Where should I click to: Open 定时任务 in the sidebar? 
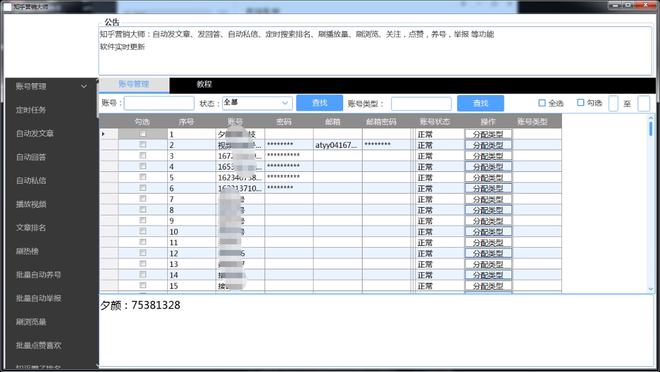point(31,110)
